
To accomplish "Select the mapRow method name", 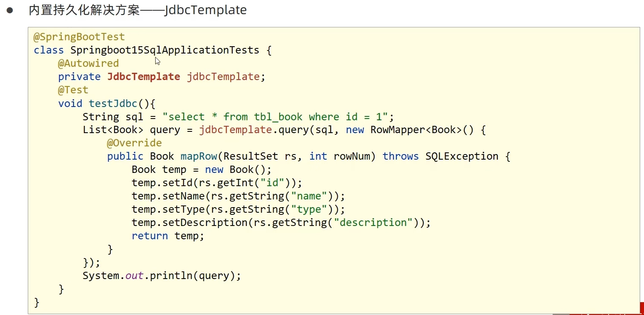I will [199, 156].
